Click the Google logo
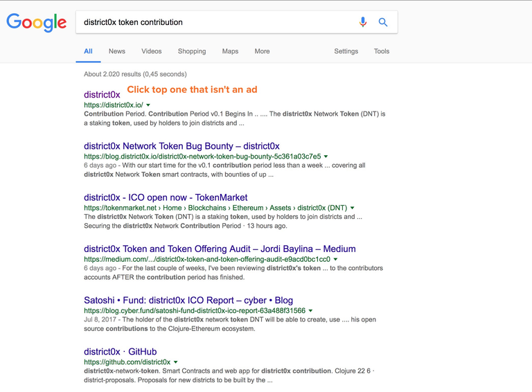The image size is (532, 392). click(x=36, y=23)
